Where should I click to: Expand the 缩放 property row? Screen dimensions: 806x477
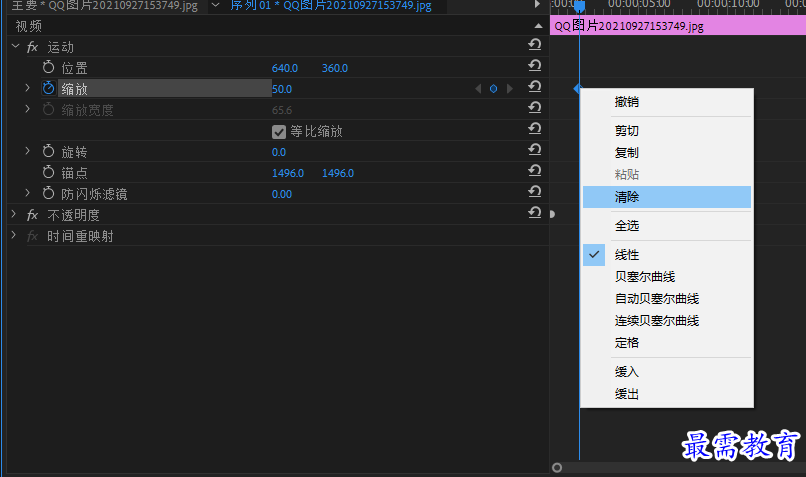[x=27, y=88]
